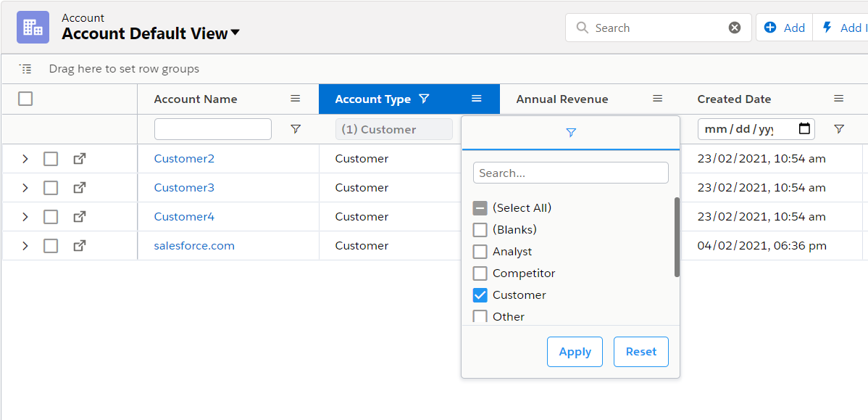Check the Competitor filter option

click(480, 273)
